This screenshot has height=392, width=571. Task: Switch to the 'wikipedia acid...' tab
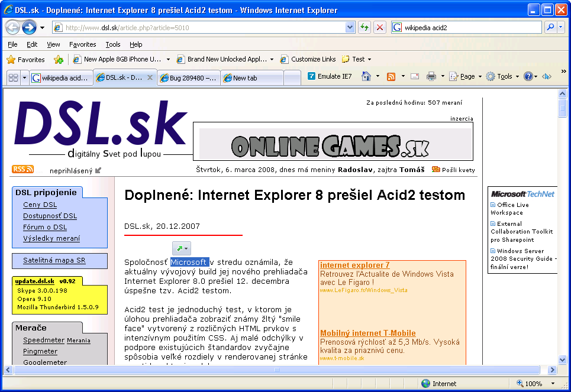pyautogui.click(x=61, y=78)
